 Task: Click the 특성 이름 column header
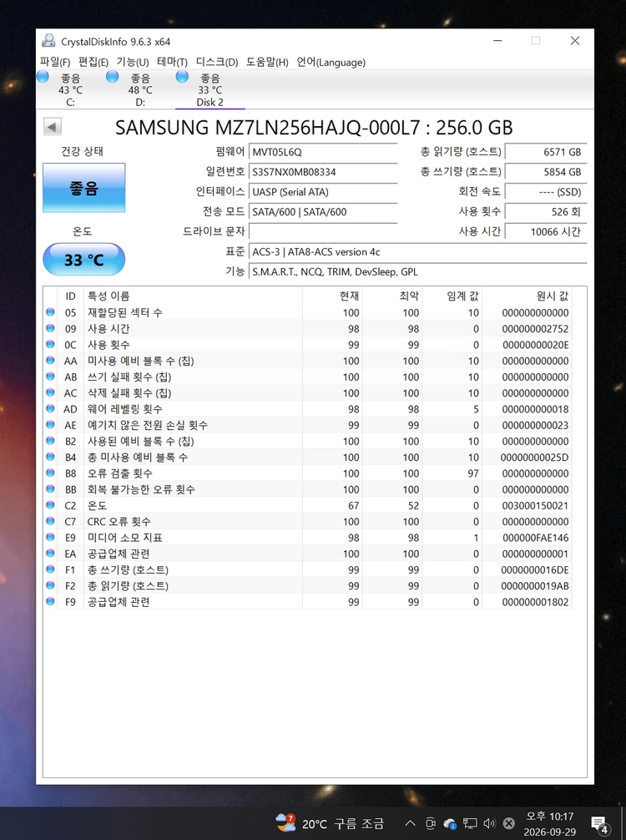(193, 296)
